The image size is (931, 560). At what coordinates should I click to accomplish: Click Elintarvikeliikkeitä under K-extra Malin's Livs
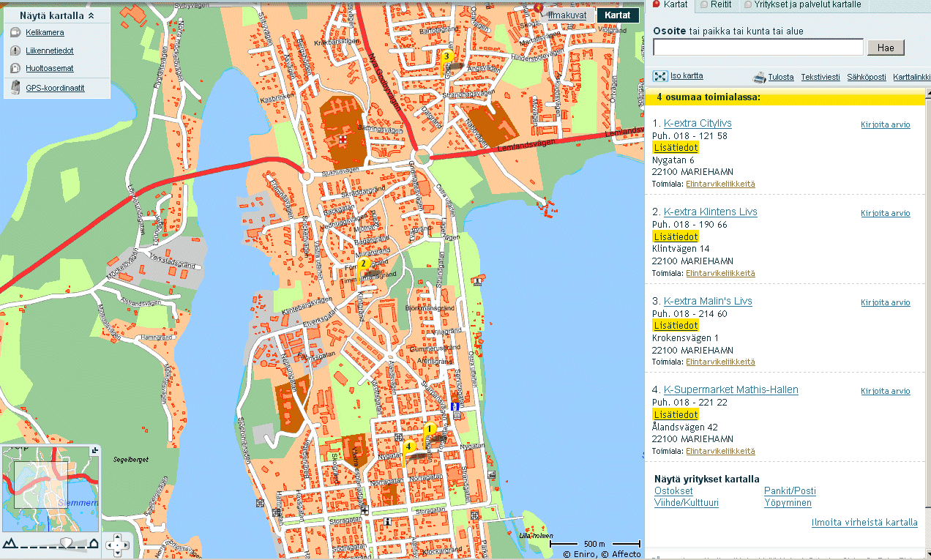720,362
